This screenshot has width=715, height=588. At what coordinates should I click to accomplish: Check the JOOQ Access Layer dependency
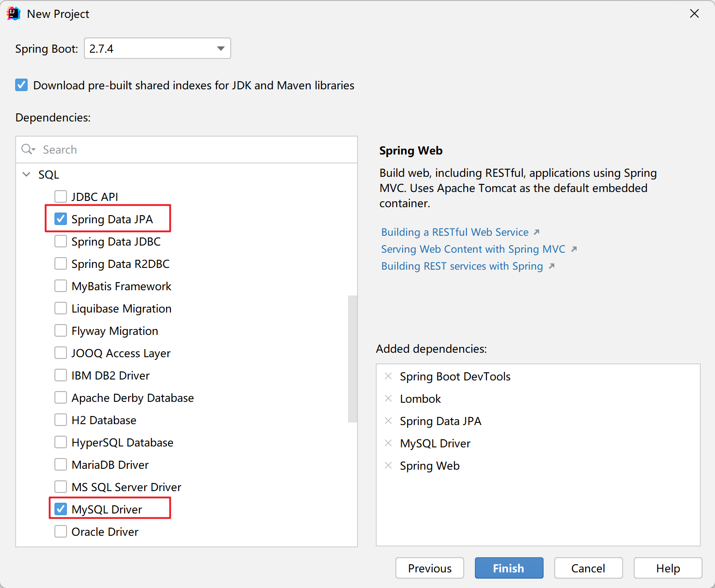tap(61, 353)
